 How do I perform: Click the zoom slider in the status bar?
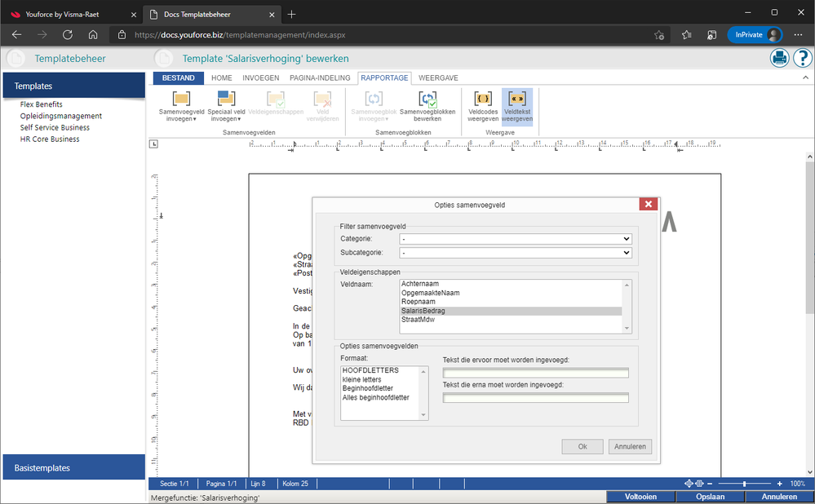coord(744,484)
